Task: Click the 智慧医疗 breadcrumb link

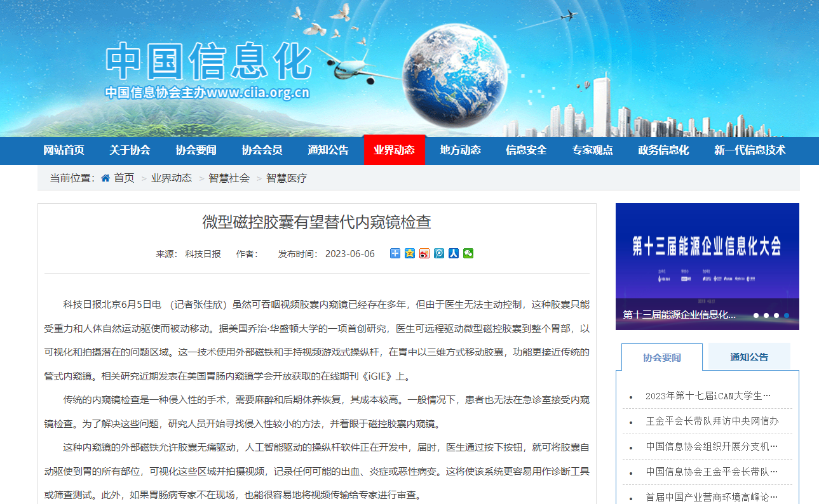Action: point(287,178)
